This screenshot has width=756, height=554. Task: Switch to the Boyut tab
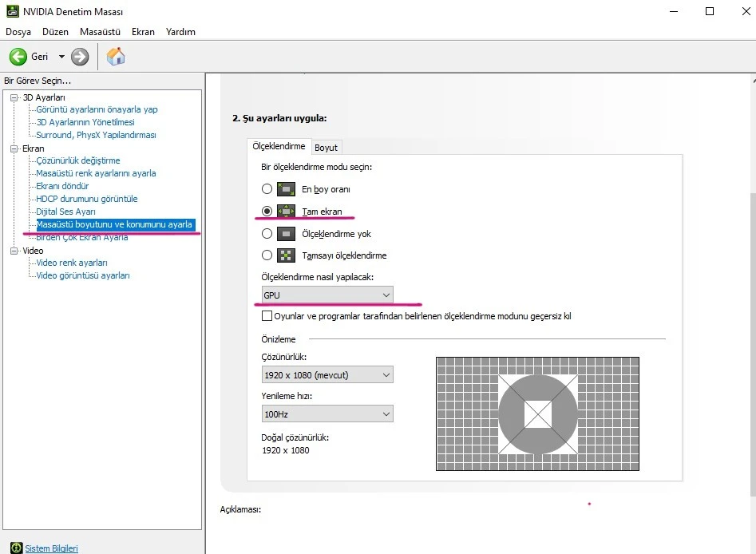click(326, 148)
